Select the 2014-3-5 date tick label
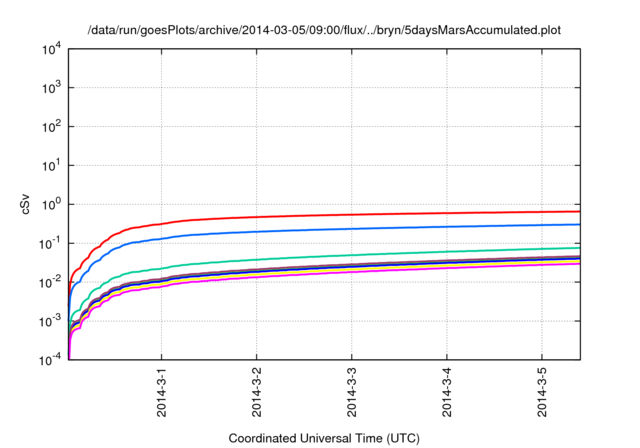 pos(542,392)
